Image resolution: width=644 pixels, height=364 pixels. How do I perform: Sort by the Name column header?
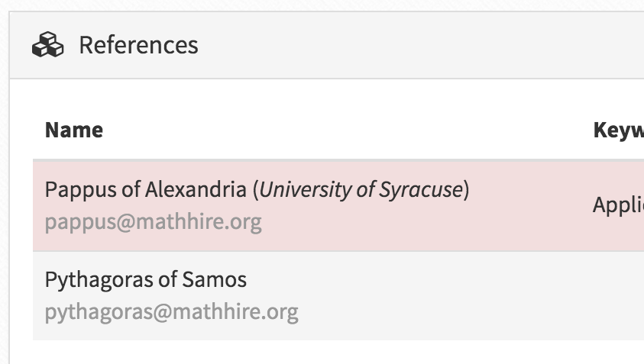pos(74,130)
